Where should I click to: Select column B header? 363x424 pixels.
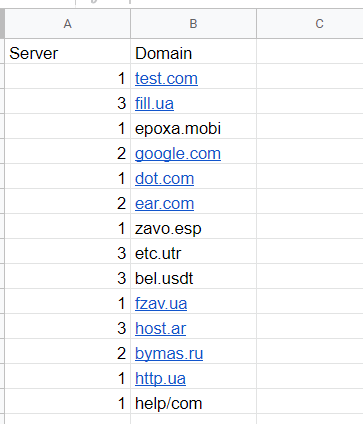point(193,24)
